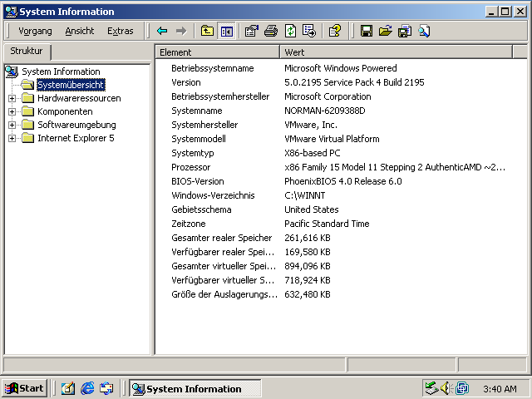Viewport: 532px width, 399px height.
Task: Click the Back arrow toolbar icon
Action: [x=162, y=31]
